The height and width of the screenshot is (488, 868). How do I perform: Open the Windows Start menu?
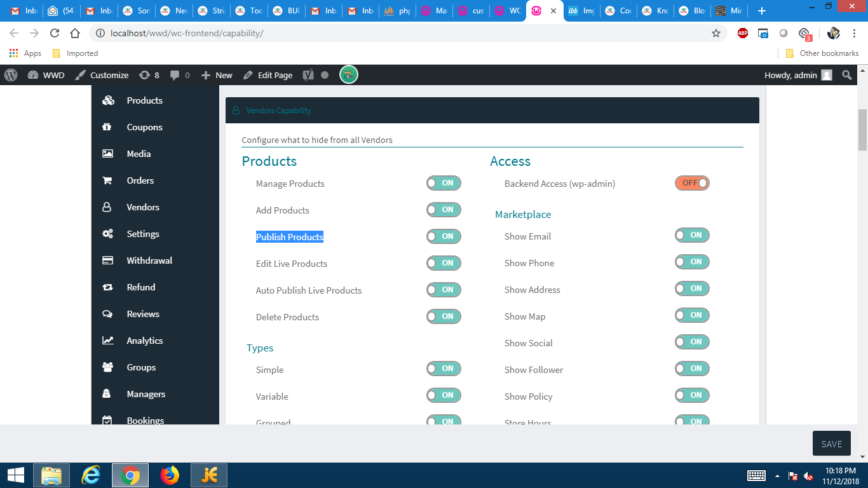15,475
